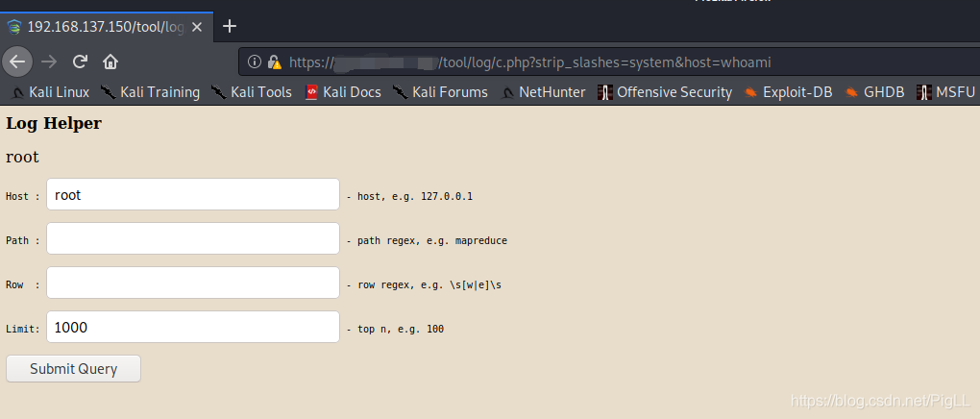Open the Exploit-DB bookmark
The height and width of the screenshot is (419, 980).
pyautogui.click(x=789, y=92)
